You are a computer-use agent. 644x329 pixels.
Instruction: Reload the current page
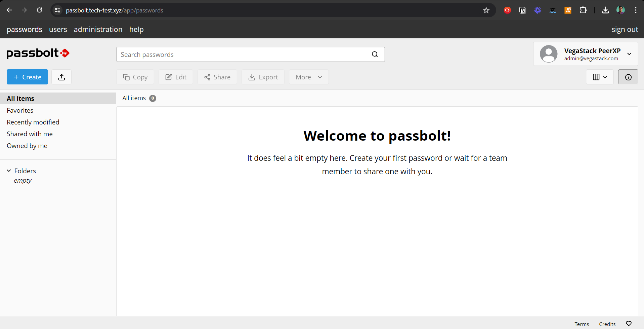[39, 10]
